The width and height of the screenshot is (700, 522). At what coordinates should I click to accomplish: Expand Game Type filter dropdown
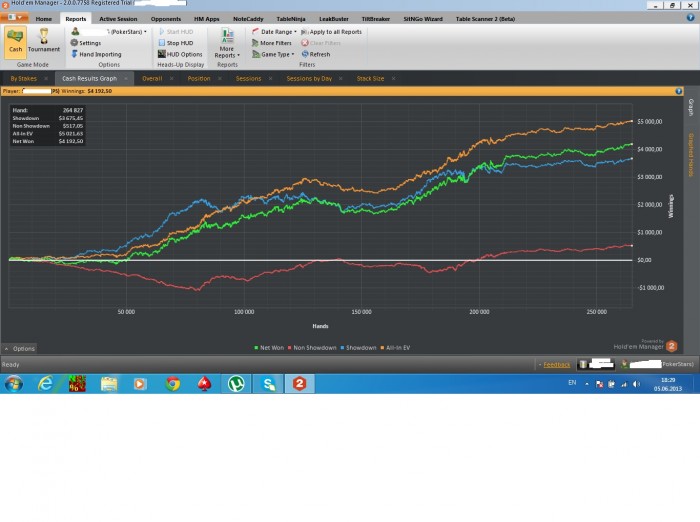(x=273, y=54)
